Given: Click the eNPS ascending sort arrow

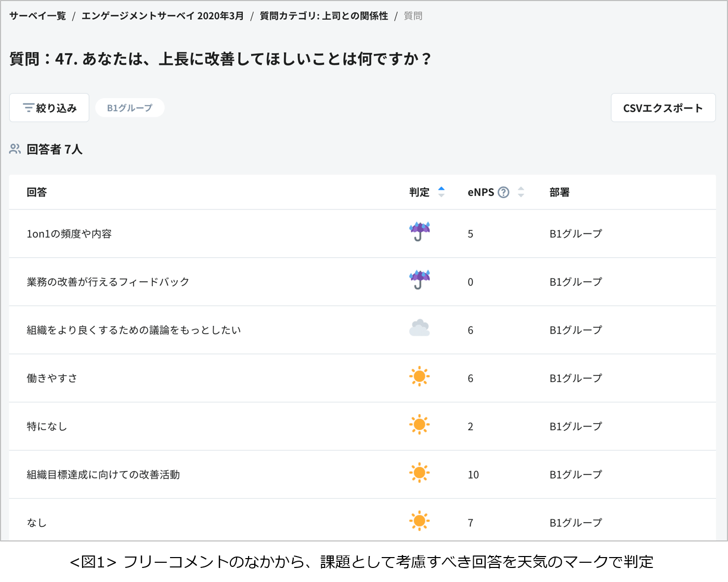Looking at the screenshot, I should [x=521, y=188].
